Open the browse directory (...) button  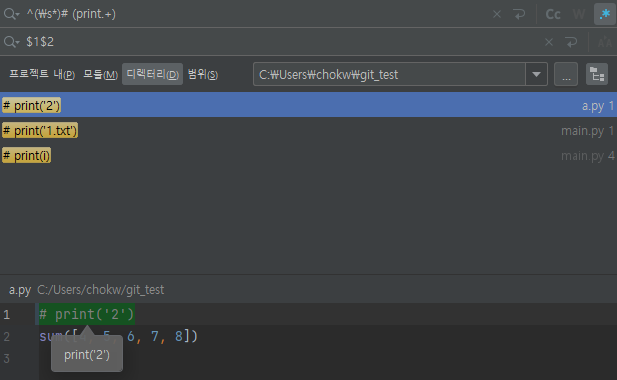pyautogui.click(x=566, y=74)
